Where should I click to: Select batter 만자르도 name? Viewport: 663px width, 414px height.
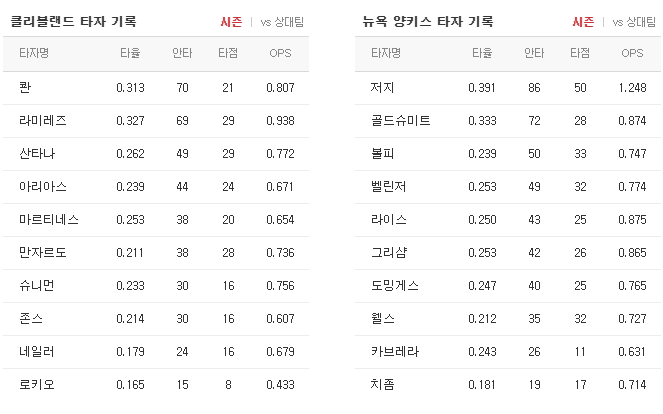[43, 253]
